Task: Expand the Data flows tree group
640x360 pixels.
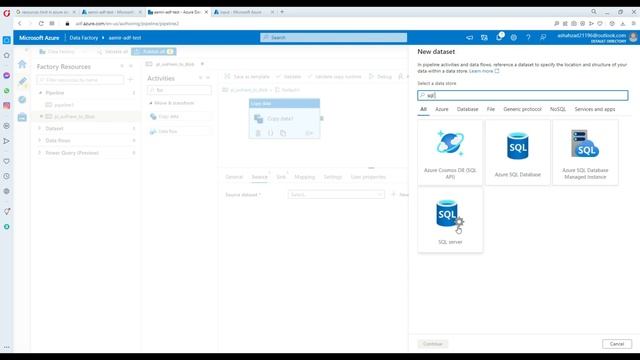Action: (x=40, y=140)
